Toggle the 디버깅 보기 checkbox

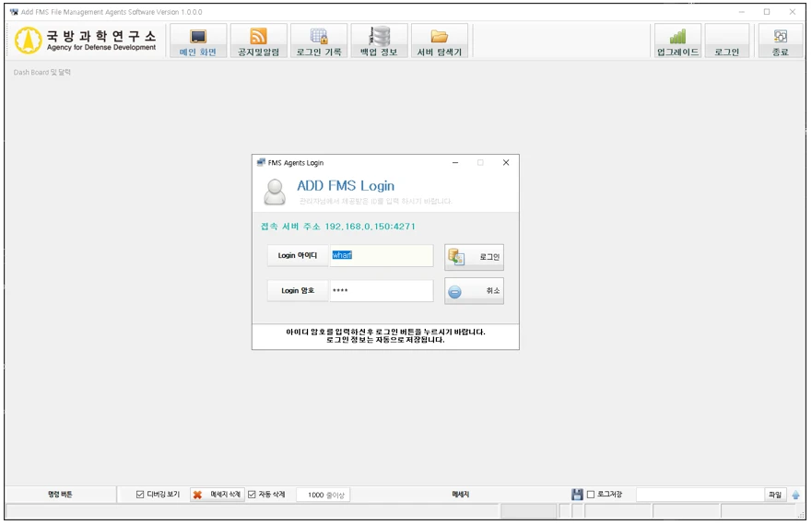tap(140, 495)
